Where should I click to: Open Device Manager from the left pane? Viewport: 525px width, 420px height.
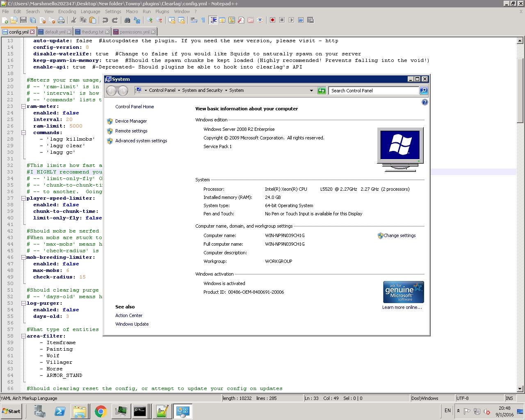point(131,121)
